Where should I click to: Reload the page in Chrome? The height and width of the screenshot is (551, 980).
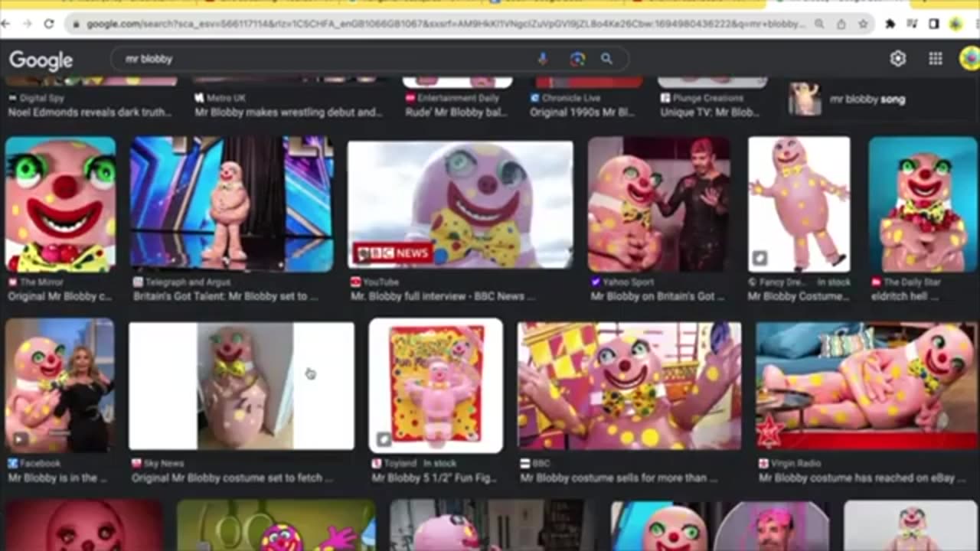48,24
